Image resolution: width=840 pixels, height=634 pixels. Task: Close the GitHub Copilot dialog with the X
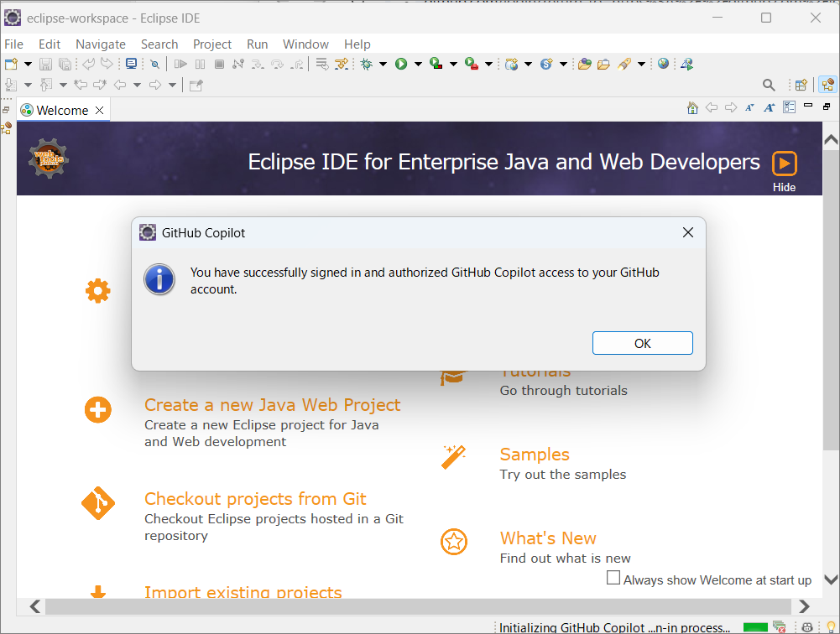point(688,232)
